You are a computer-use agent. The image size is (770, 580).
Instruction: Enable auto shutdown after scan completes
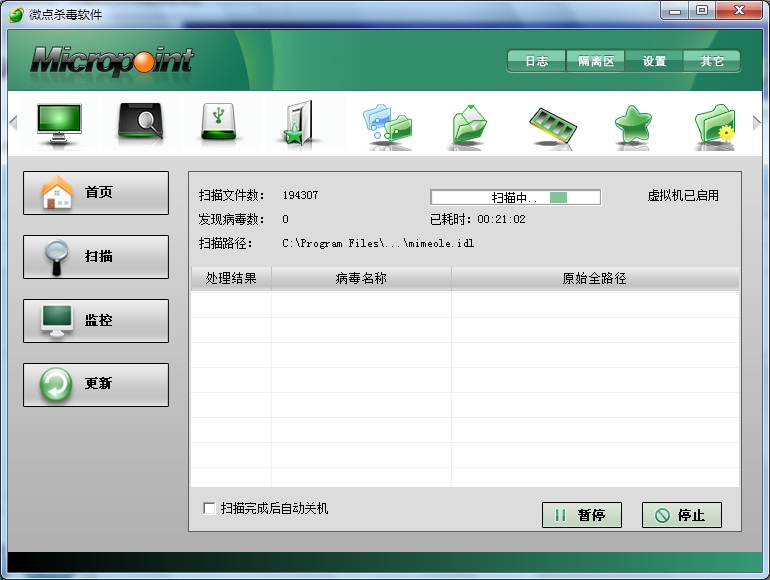209,509
